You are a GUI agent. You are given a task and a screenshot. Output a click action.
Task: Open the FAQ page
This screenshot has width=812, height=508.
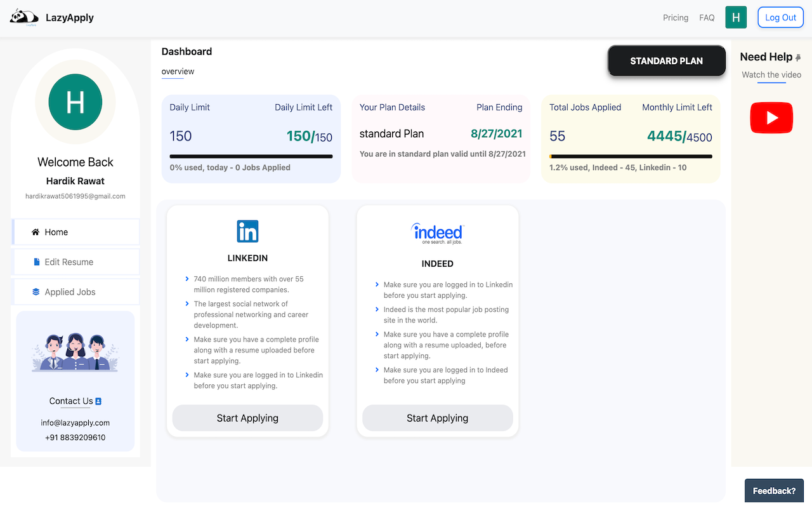point(706,17)
